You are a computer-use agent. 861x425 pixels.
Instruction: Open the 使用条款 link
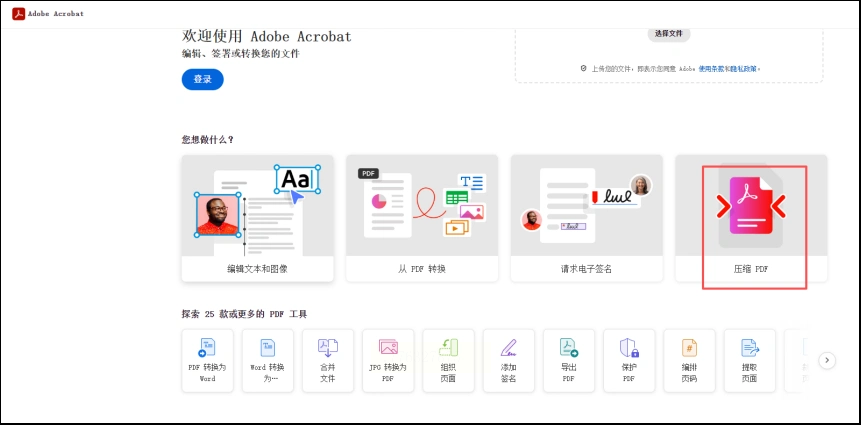(x=714, y=69)
